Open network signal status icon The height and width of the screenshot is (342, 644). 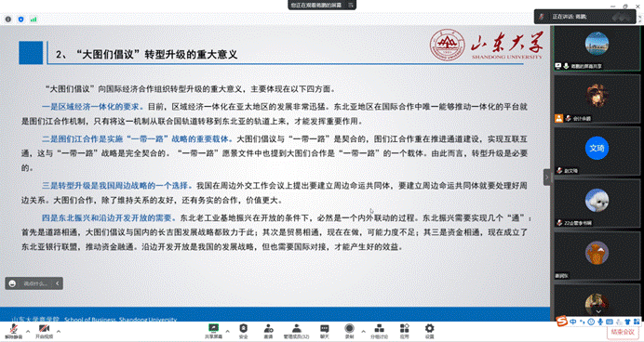click(34, 20)
